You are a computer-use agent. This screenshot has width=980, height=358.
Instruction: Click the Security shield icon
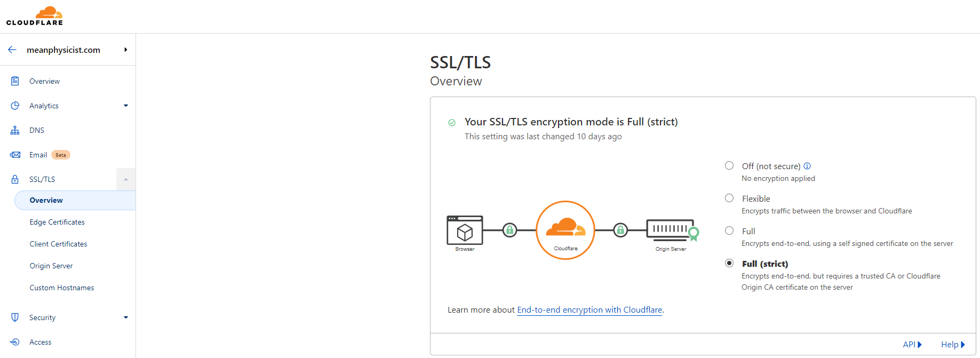(x=15, y=317)
